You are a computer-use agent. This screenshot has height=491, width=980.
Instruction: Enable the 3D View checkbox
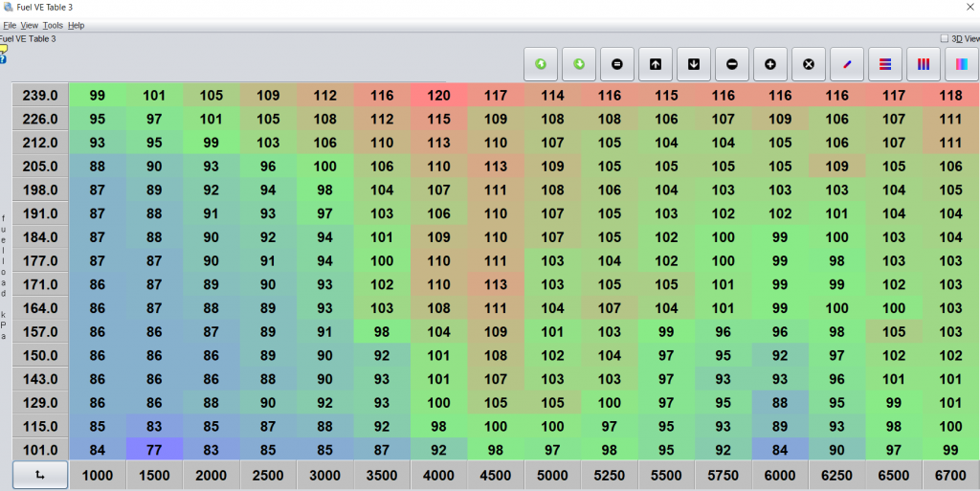945,39
